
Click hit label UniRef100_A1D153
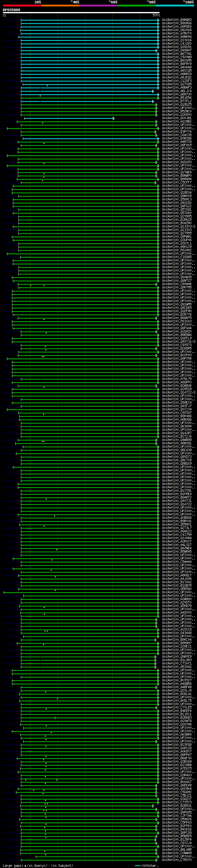pos(177,162)
